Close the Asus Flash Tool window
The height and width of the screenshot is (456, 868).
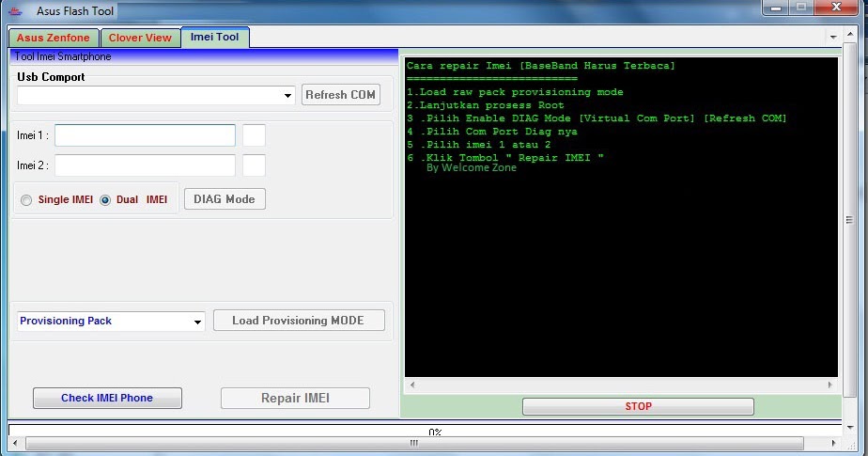coord(836,8)
